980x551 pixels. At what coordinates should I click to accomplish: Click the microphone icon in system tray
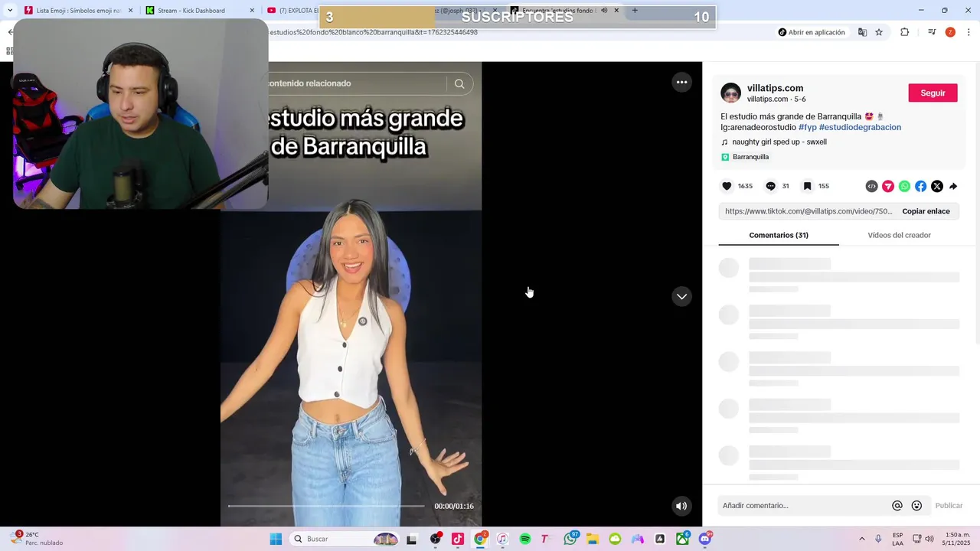(x=878, y=539)
